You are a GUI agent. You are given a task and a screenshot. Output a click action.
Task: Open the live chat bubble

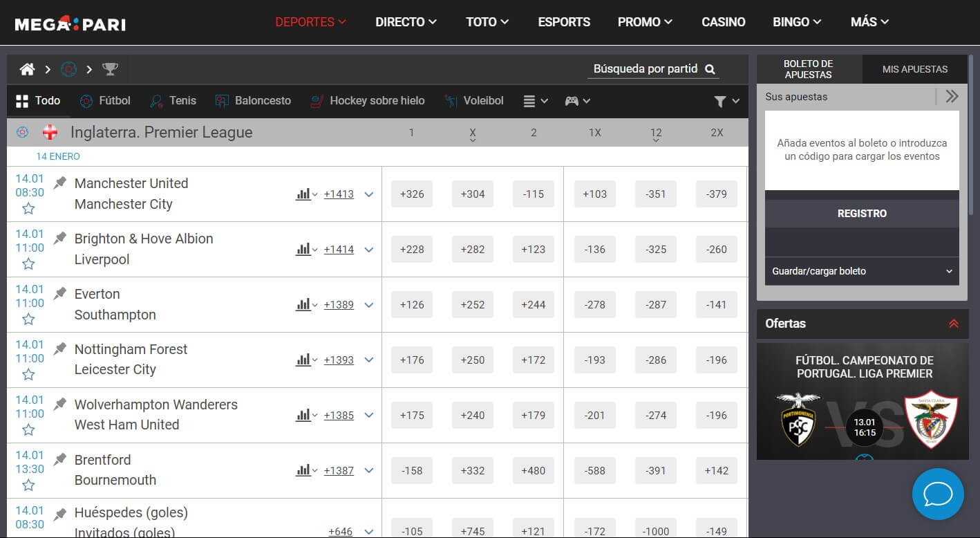point(938,494)
